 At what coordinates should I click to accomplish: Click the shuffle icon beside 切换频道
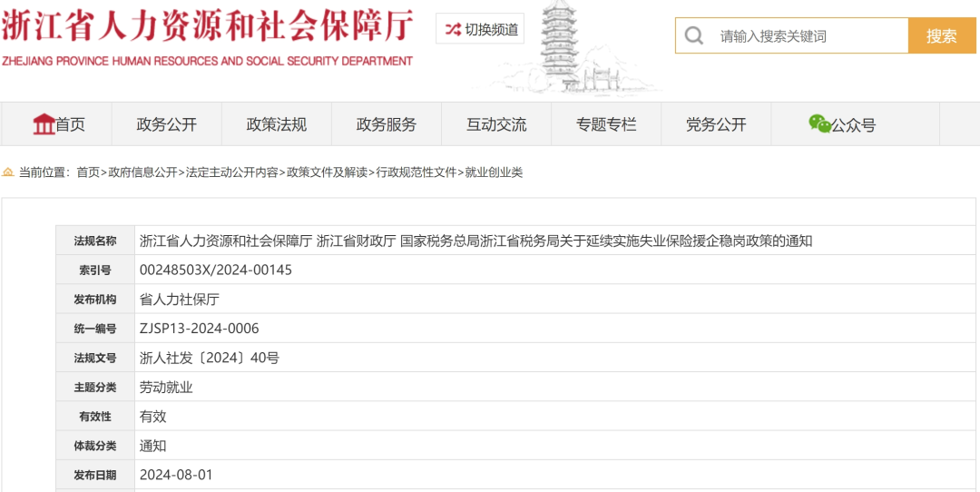453,29
